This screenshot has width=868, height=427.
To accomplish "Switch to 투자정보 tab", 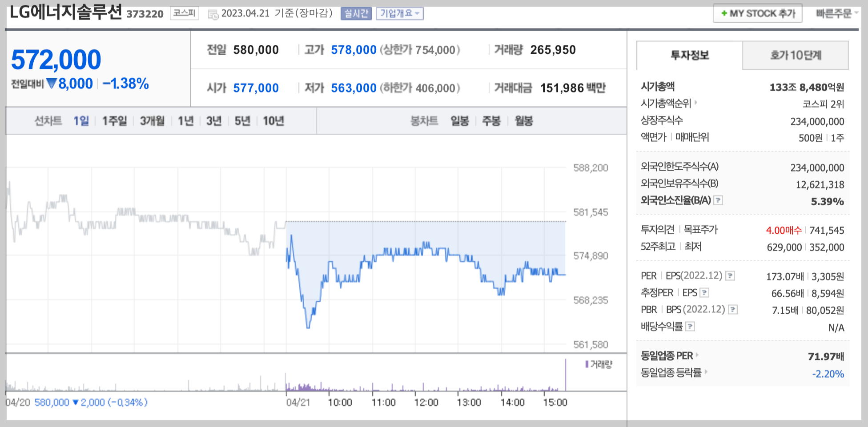I will click(689, 55).
